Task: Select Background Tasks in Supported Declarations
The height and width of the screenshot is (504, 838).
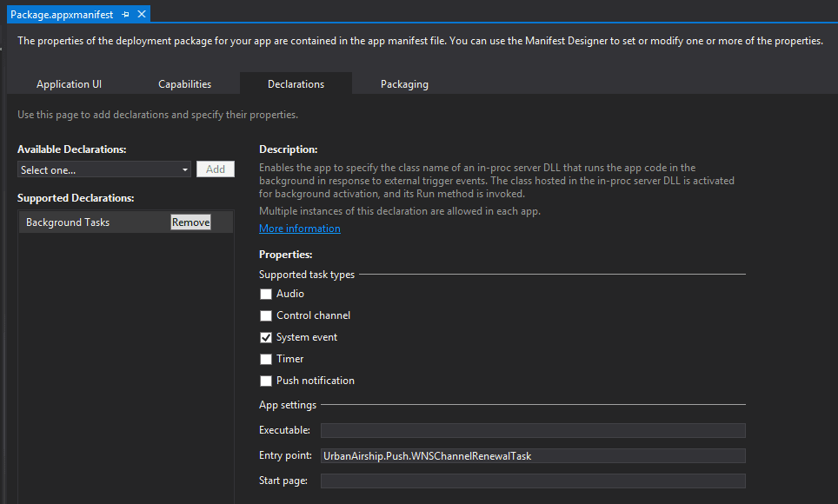Action: [68, 222]
